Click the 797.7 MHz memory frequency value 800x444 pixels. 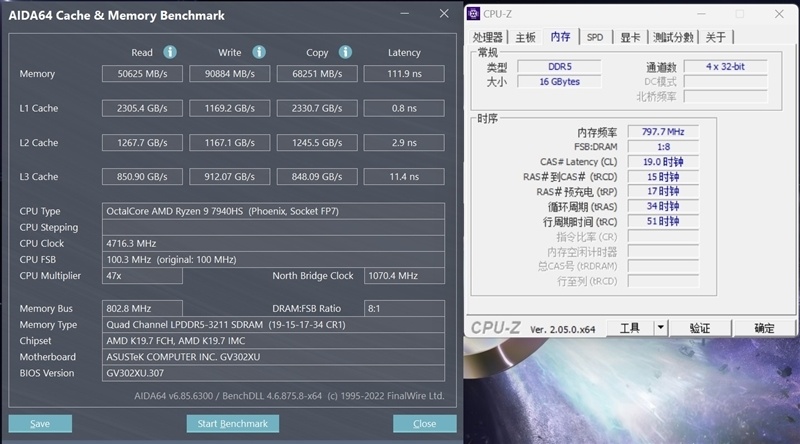pos(663,132)
